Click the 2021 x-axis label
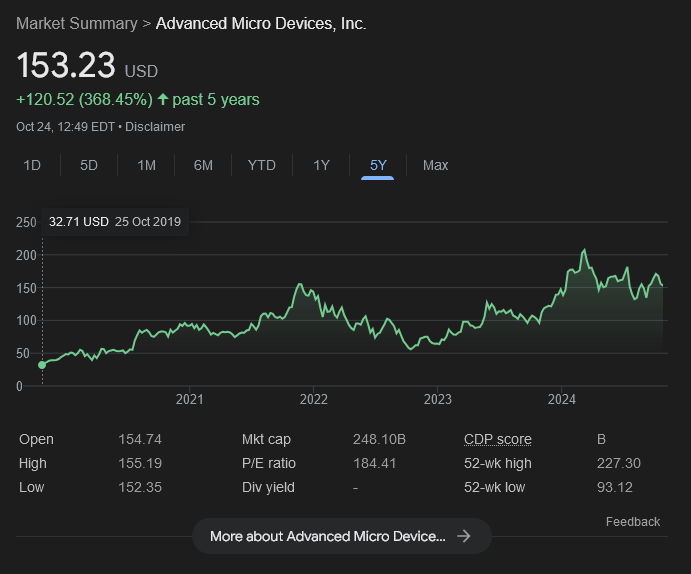This screenshot has width=691, height=574. pos(189,399)
